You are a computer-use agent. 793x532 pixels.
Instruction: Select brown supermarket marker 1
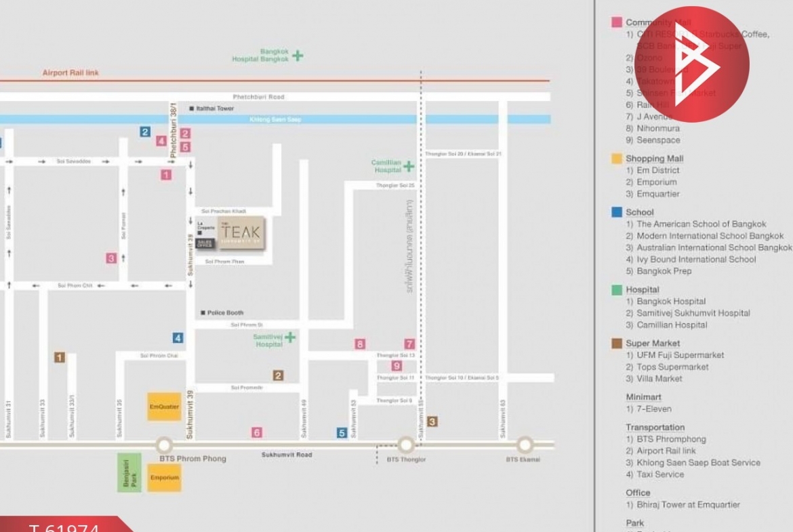click(x=60, y=358)
